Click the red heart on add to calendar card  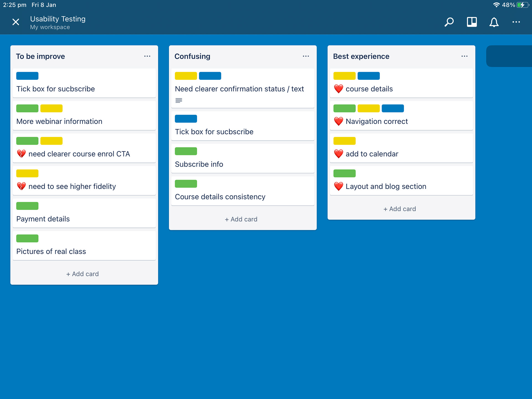(338, 154)
